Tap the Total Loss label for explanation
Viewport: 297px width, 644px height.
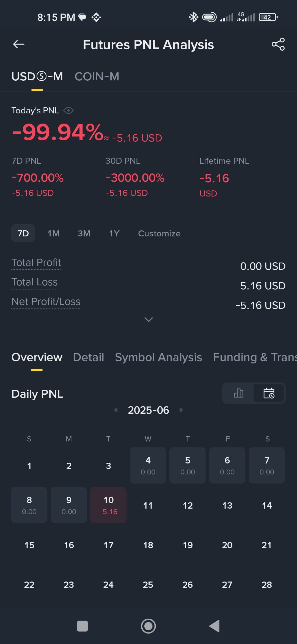pos(34,282)
